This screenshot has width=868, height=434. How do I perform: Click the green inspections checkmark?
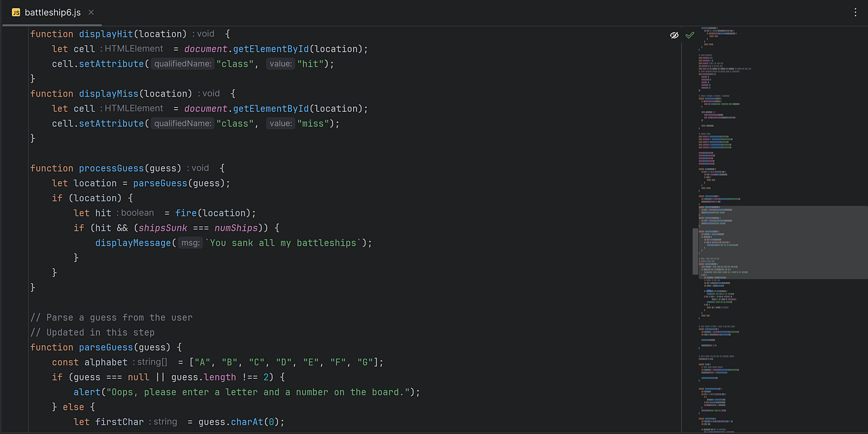(690, 35)
